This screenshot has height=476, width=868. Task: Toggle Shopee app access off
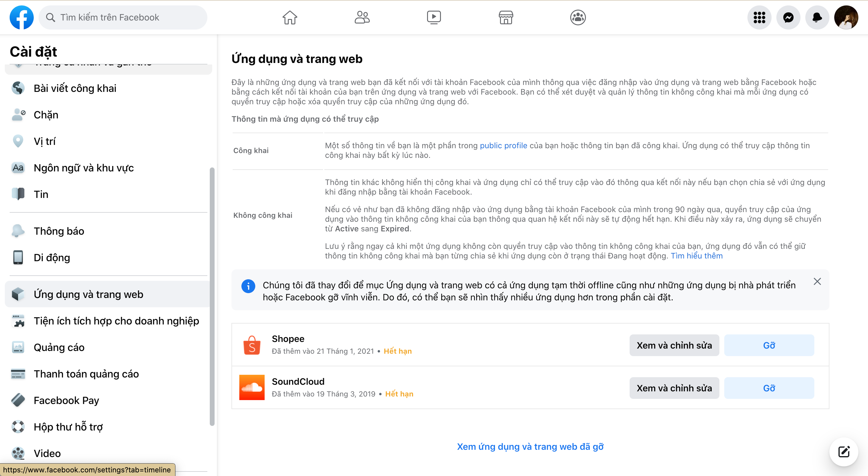[x=769, y=344]
